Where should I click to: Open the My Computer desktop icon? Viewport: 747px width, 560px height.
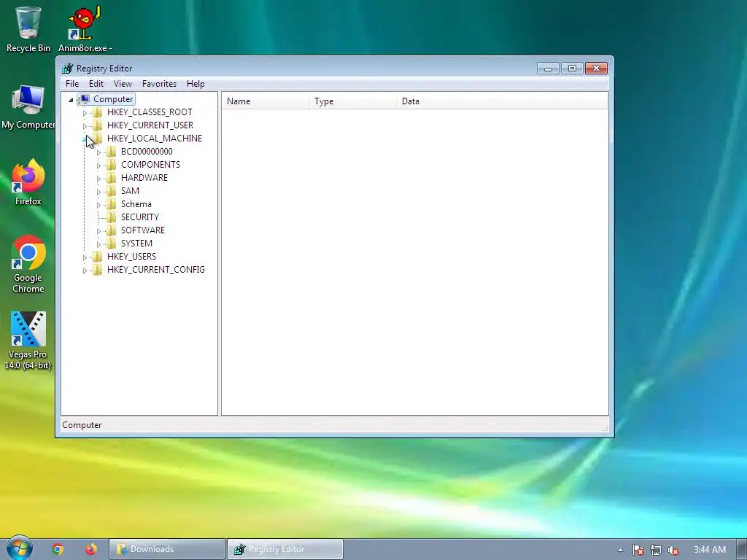click(28, 106)
